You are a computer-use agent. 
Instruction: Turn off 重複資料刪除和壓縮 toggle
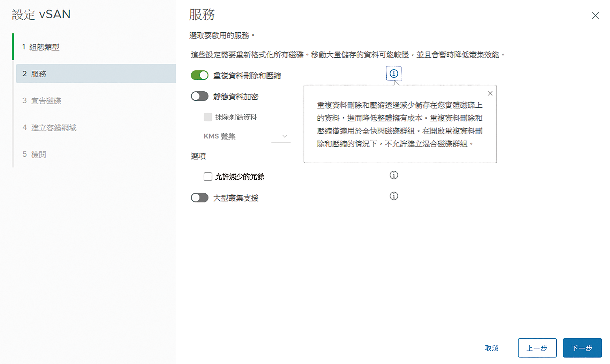coord(199,75)
